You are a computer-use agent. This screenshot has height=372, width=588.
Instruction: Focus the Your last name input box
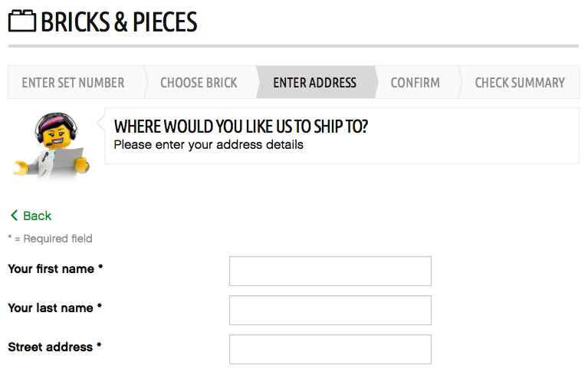[x=330, y=310]
